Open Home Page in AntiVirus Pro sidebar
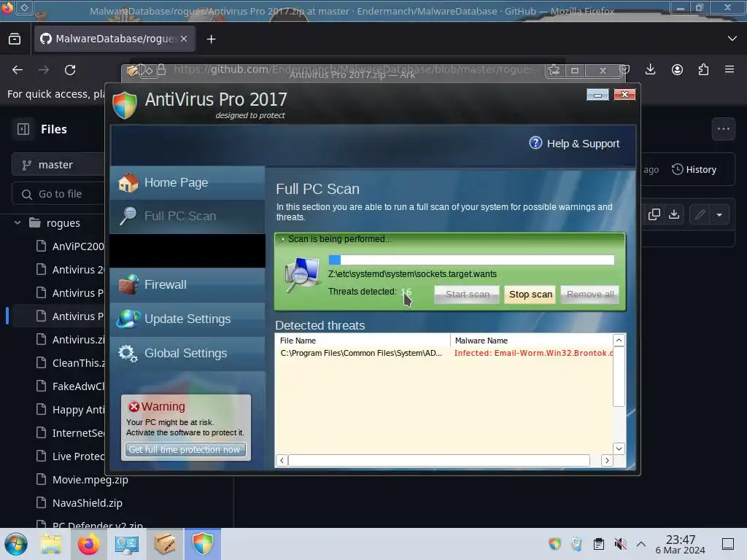The height and width of the screenshot is (560, 747). coord(187,183)
